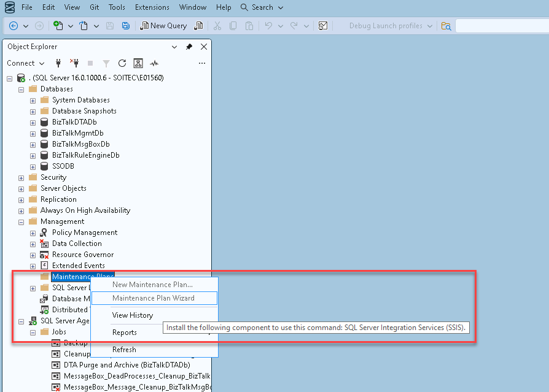Click the Find in Files folder icon
549x392 pixels.
click(x=446, y=26)
